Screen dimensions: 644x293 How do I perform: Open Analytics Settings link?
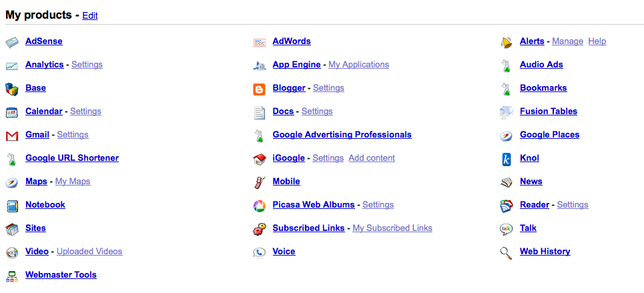87,65
